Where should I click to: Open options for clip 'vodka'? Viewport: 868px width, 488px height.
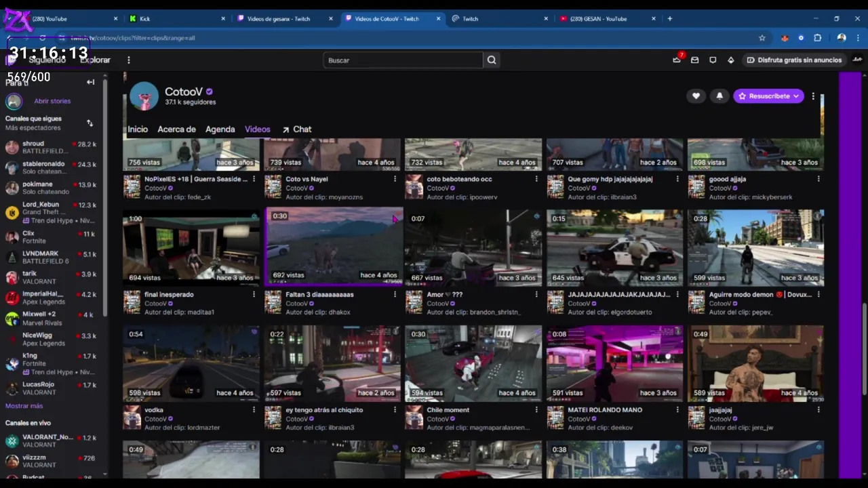coord(254,409)
